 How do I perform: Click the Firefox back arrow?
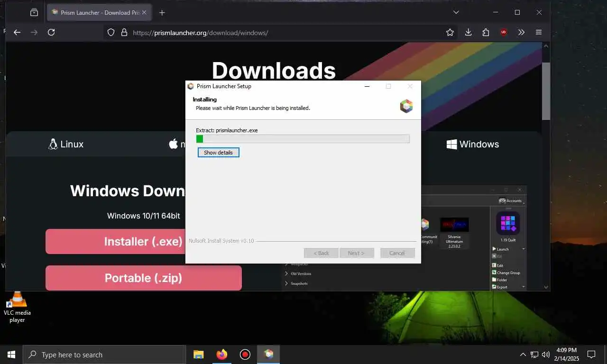17,32
